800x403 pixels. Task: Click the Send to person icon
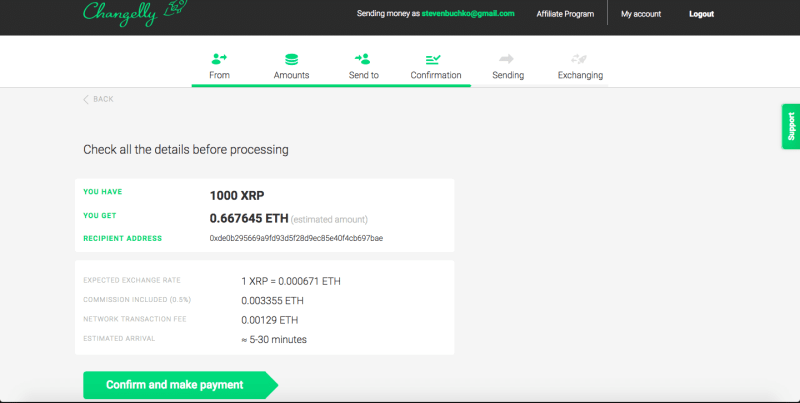point(363,59)
